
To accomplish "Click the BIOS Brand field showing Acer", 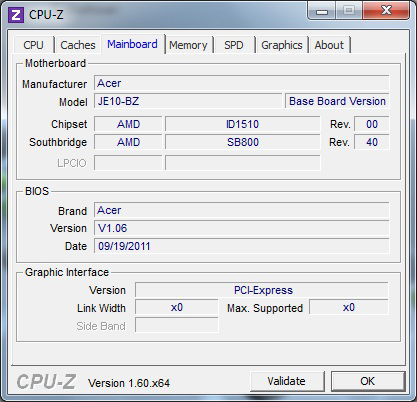I will tap(242, 210).
